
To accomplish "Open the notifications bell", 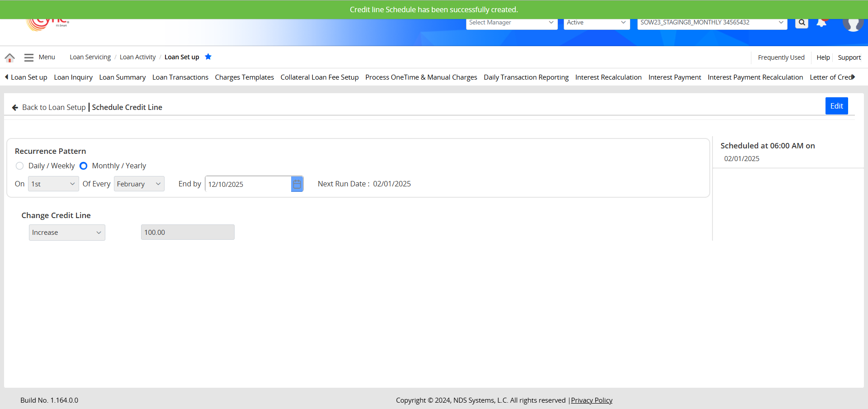I will coord(821,23).
